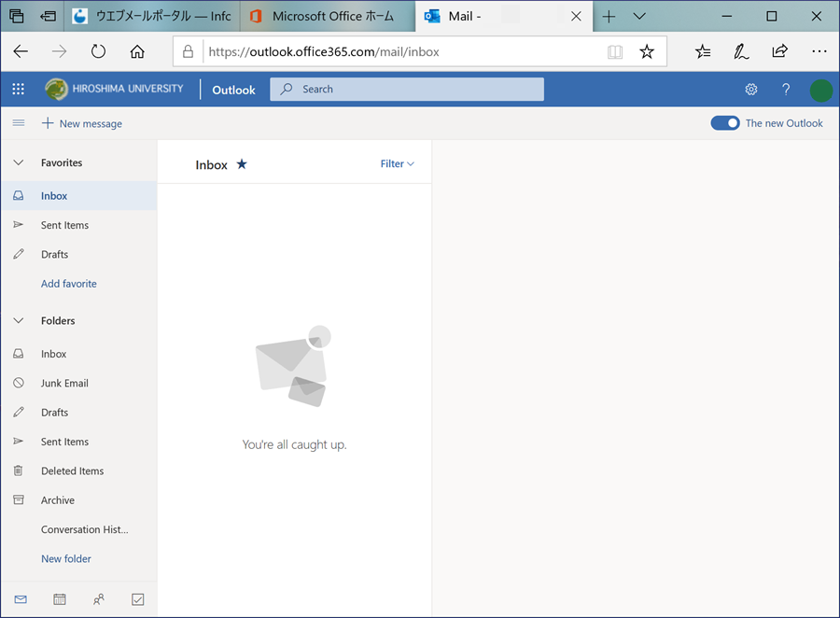Open Sent Items under Favorites

pyautogui.click(x=78, y=225)
